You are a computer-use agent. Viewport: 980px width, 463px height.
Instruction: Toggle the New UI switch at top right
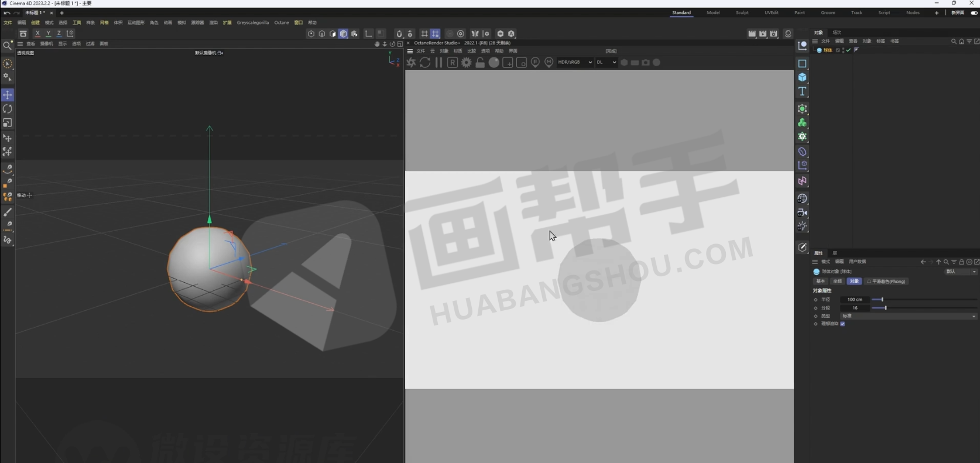click(x=974, y=13)
